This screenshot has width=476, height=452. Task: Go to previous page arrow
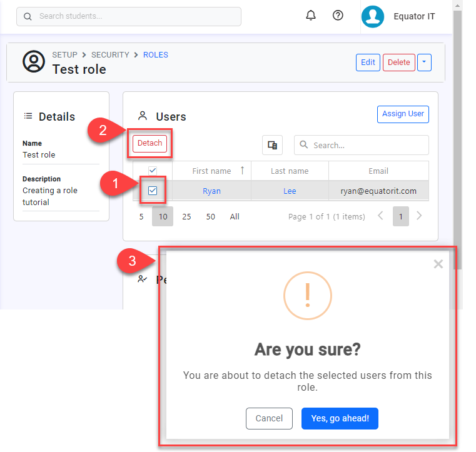tap(380, 216)
